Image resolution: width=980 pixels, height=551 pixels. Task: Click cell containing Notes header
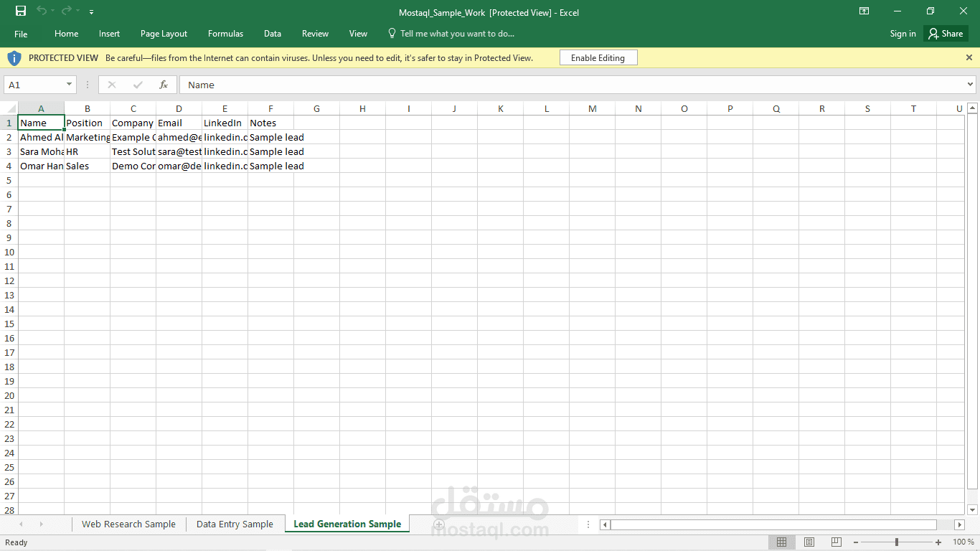pos(270,123)
